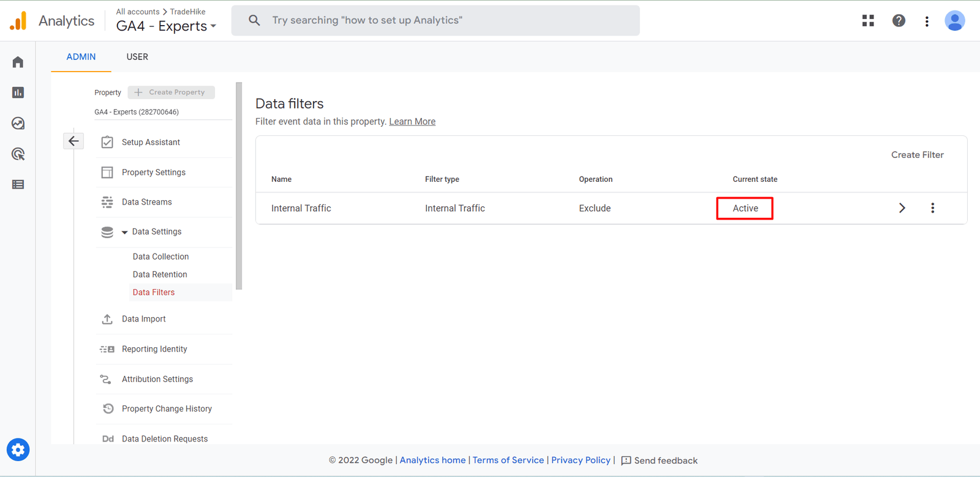Screen dimensions: 980x477
Task: Collapse the Data Settings section arrow
Action: (x=125, y=232)
